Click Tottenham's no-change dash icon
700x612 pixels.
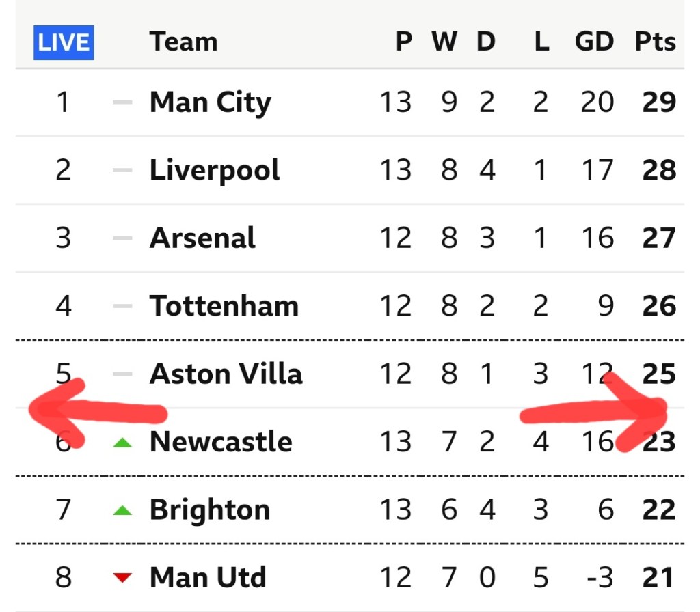122,306
